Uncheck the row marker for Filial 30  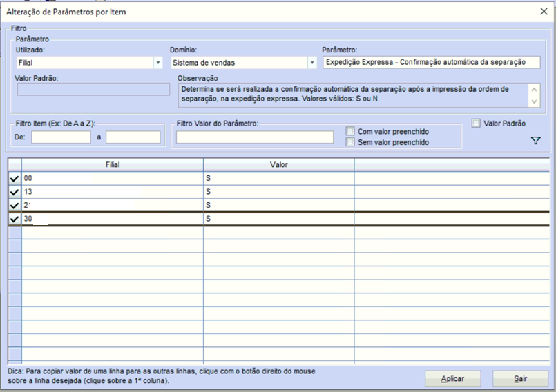(15, 219)
